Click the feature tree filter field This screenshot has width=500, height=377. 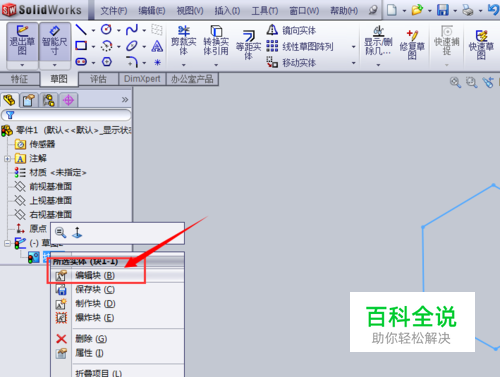tap(66, 115)
